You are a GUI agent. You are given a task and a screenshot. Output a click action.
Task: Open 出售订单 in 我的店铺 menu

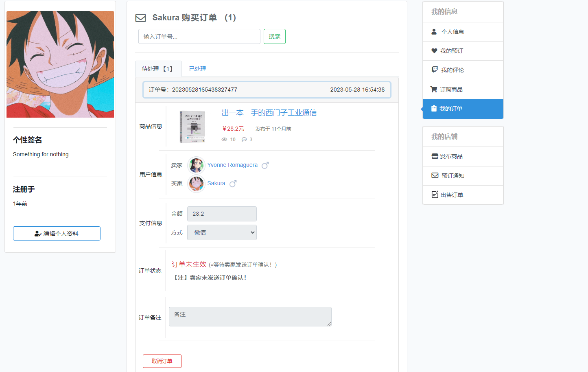tap(463, 195)
